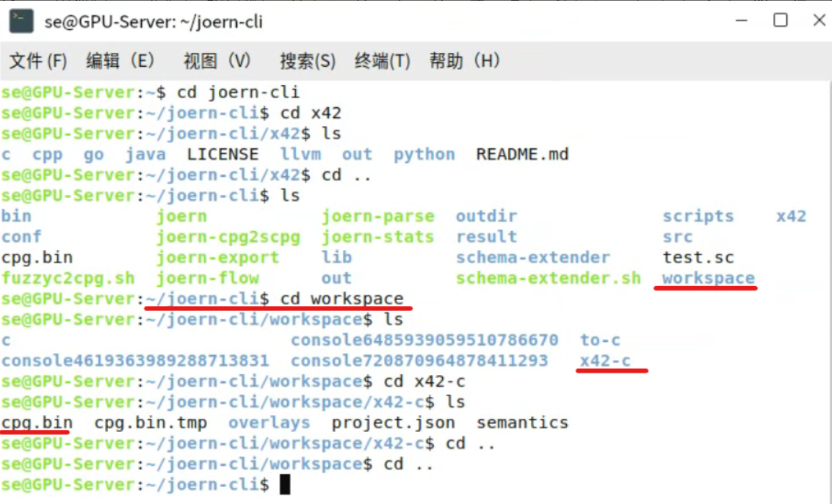The image size is (832, 504).
Task: Click the cd workspace command text
Action: (343, 298)
